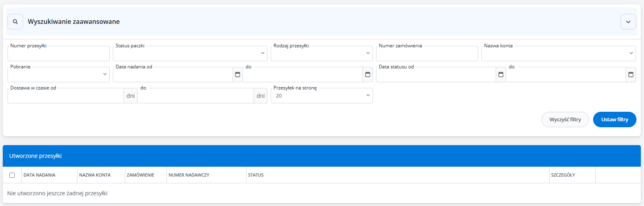The width and height of the screenshot is (644, 206).
Task: Click into the Numer zamówienia field
Action: pyautogui.click(x=427, y=54)
